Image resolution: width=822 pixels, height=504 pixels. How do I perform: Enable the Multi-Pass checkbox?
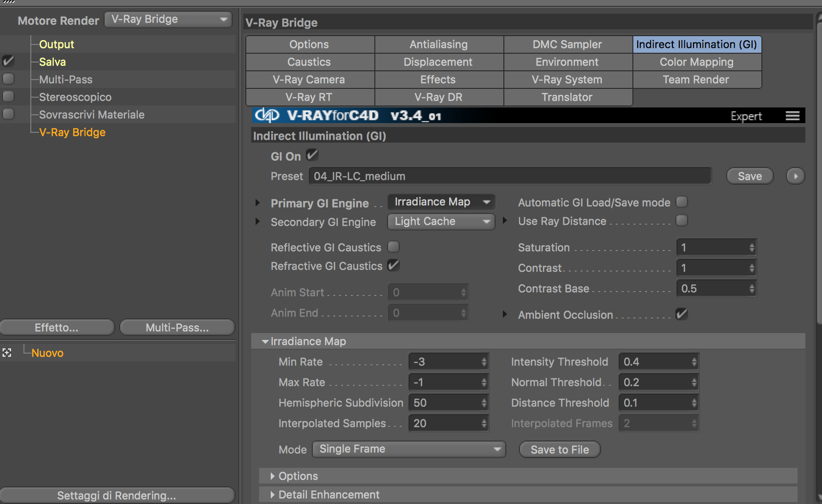coord(8,79)
